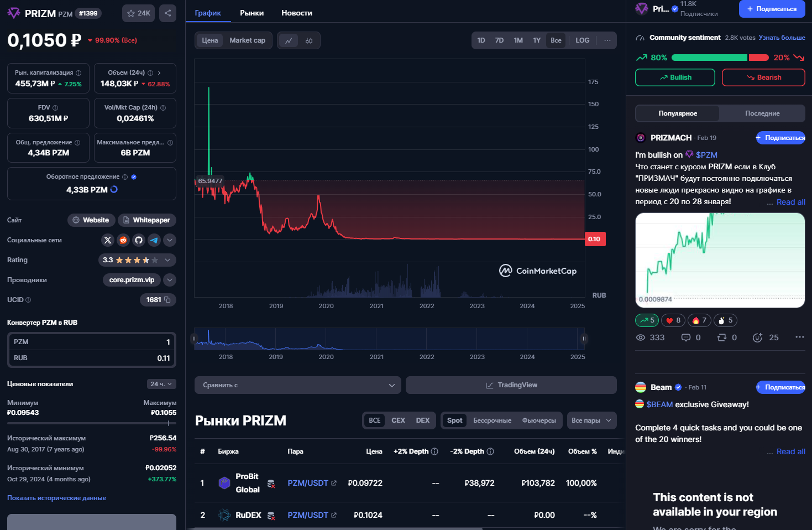
Task: Show info tooltip for Рын. капитализация
Action: (x=78, y=73)
